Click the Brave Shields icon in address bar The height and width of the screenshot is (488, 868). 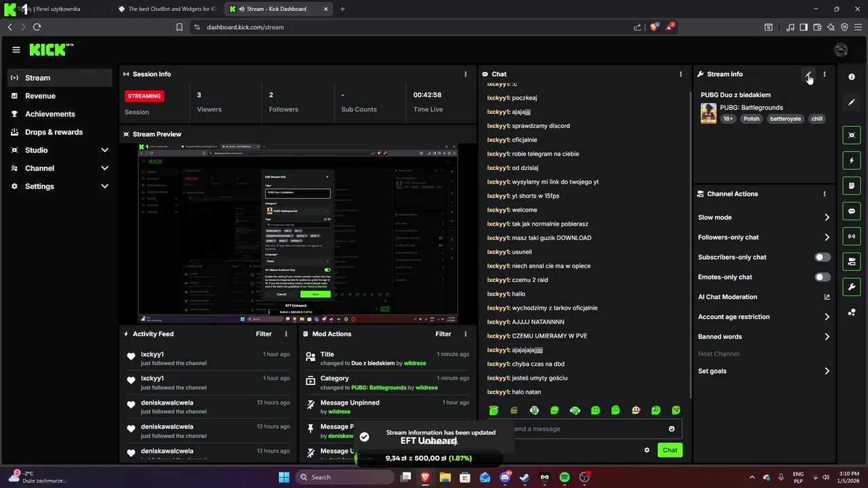click(654, 27)
